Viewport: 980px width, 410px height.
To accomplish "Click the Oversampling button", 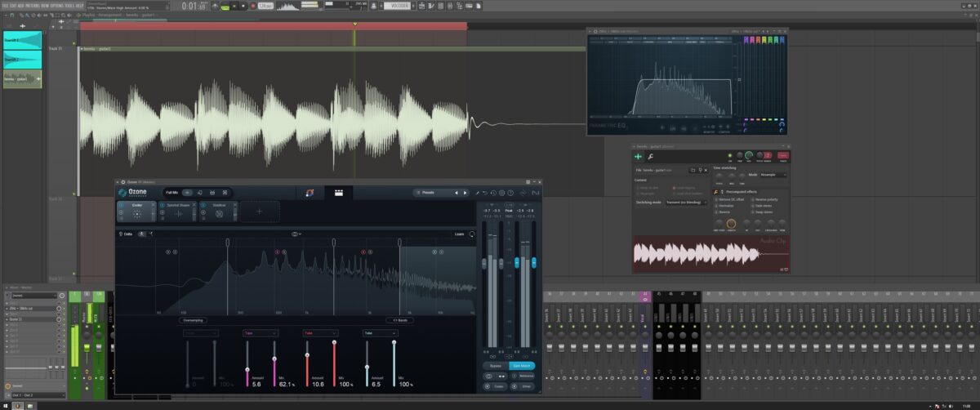I will [x=193, y=320].
